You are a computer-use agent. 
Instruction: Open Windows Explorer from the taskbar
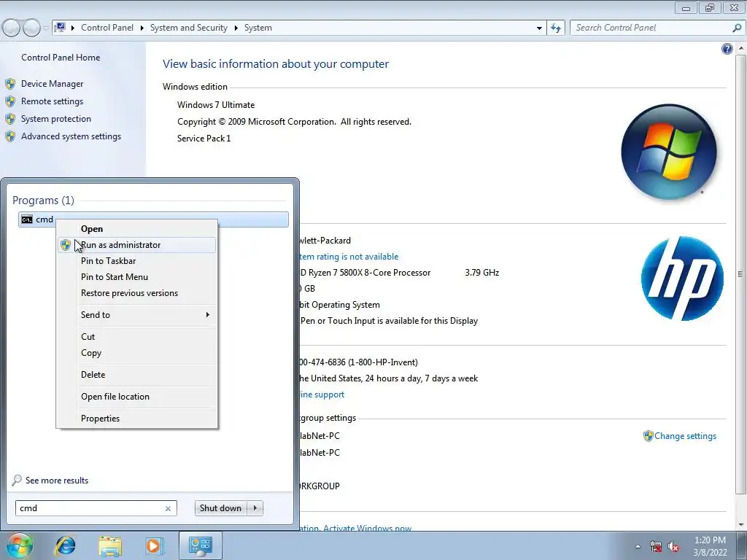point(110,545)
